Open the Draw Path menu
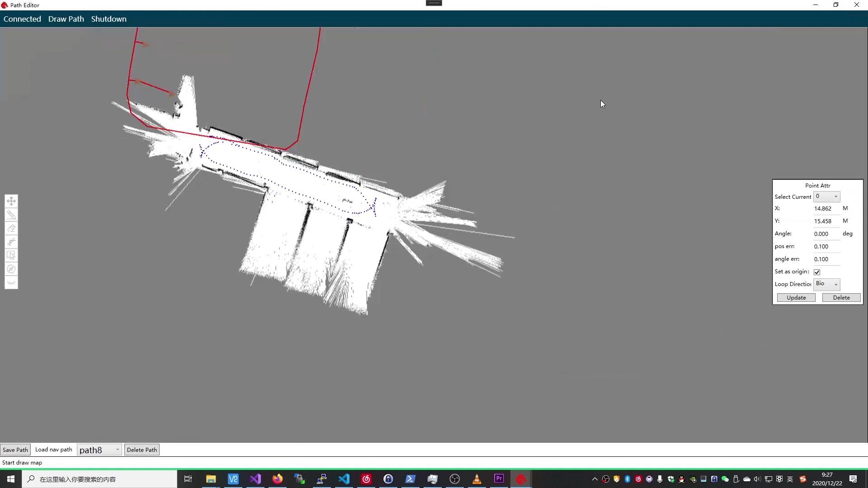This screenshot has height=488, width=868. pos(66,19)
